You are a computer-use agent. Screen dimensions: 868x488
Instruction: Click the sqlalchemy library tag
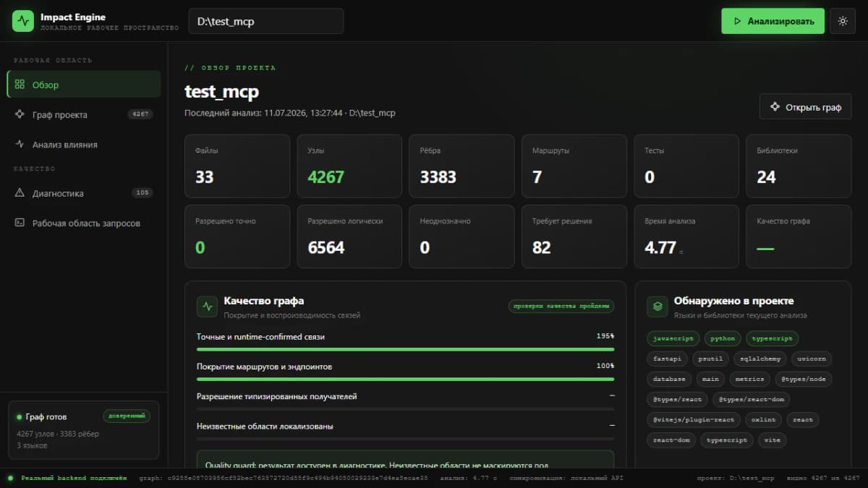(x=760, y=359)
